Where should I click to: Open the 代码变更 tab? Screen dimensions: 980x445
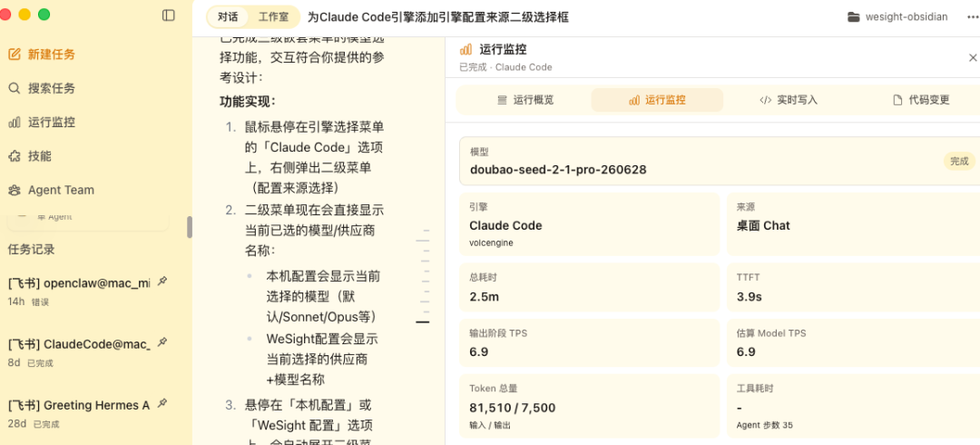(x=920, y=100)
